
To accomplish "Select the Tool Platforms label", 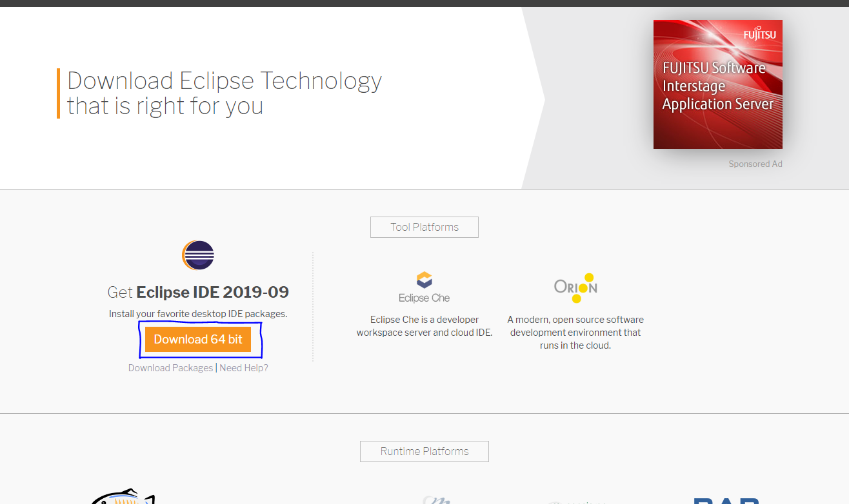I will pyautogui.click(x=424, y=227).
